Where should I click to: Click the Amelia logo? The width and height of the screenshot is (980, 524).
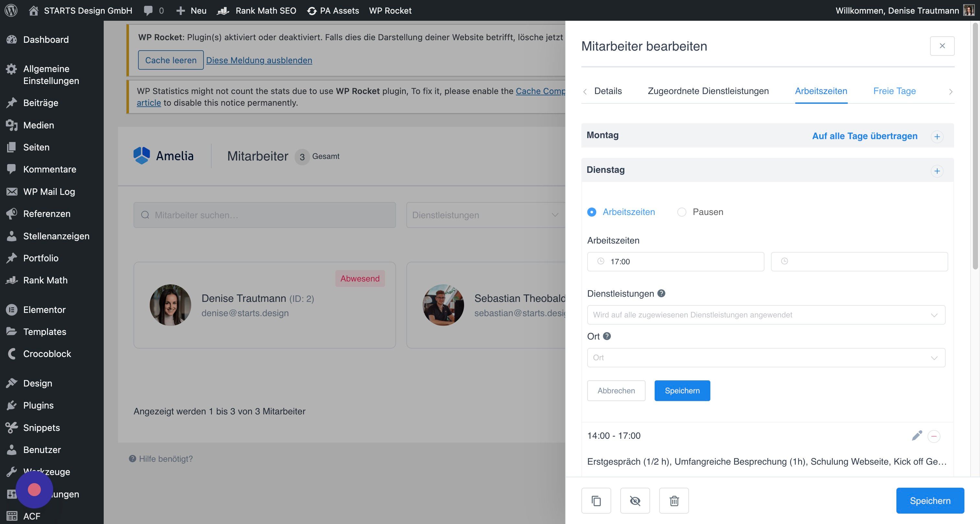coord(164,156)
